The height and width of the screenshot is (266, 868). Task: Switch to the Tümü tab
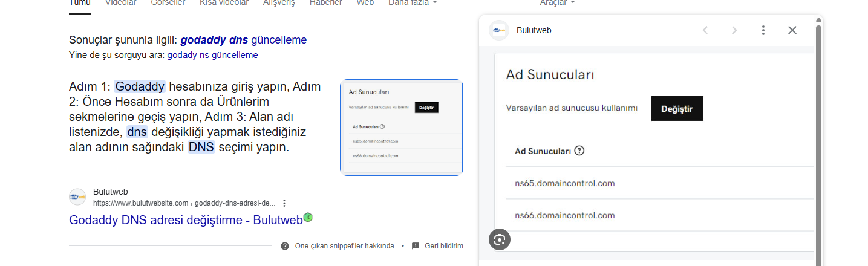coord(80,3)
